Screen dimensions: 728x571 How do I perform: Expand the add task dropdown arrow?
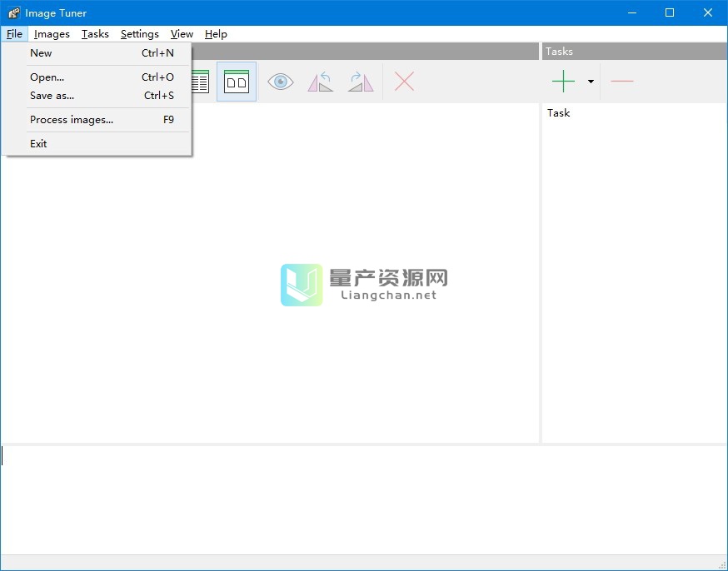click(591, 82)
